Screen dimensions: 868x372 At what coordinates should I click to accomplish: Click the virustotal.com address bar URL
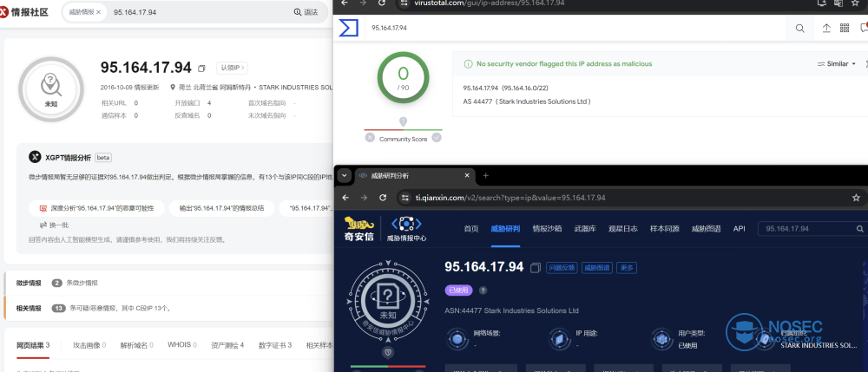coord(490,3)
